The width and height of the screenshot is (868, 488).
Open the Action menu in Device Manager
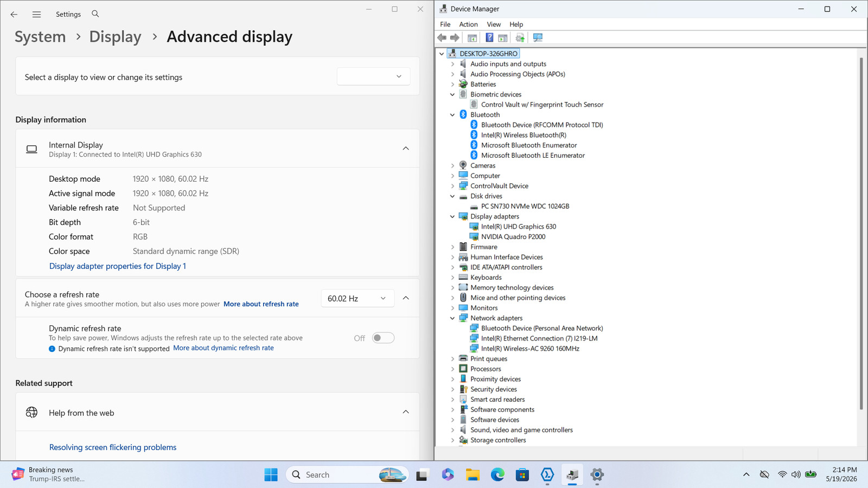(x=469, y=24)
